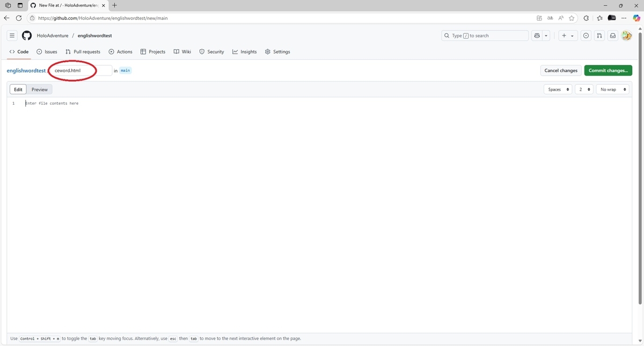644x346 pixels.
Task: Change the indent size 2 dropdown
Action: click(583, 89)
